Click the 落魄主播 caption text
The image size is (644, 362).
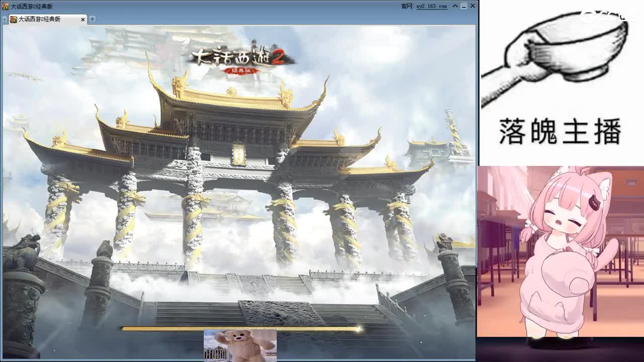(x=560, y=132)
